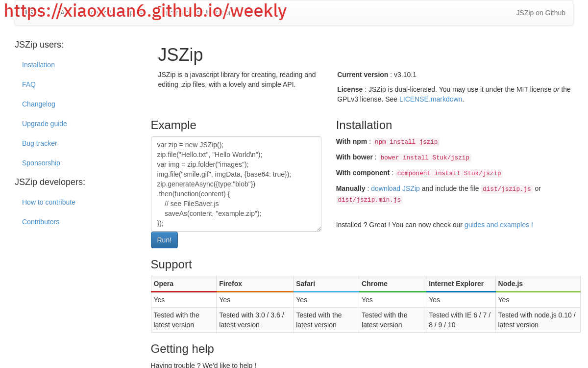588x368 pixels.
Task: Open the JSZip on Github link
Action: [540, 13]
